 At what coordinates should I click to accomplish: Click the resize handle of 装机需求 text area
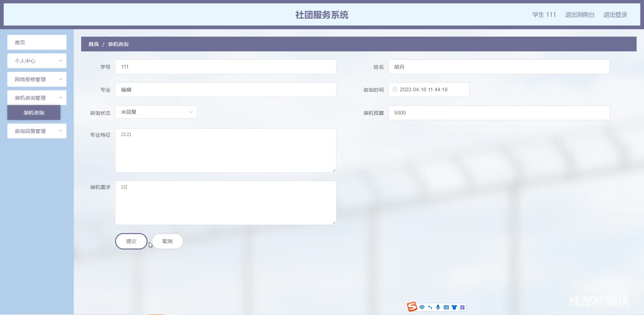pyautogui.click(x=334, y=223)
